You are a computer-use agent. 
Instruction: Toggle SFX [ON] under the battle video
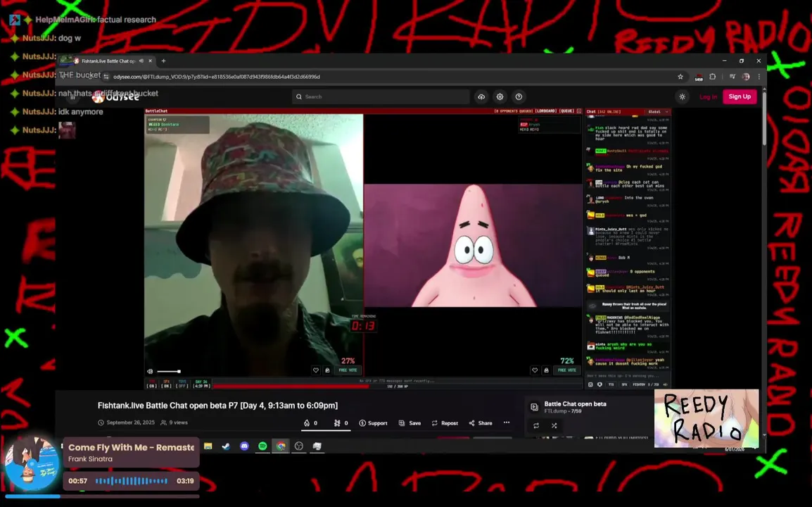click(x=166, y=384)
